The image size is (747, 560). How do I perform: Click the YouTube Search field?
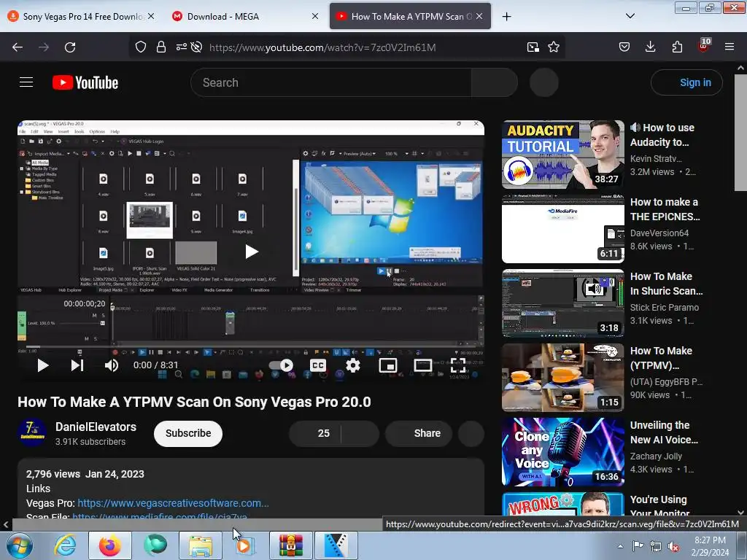330,82
